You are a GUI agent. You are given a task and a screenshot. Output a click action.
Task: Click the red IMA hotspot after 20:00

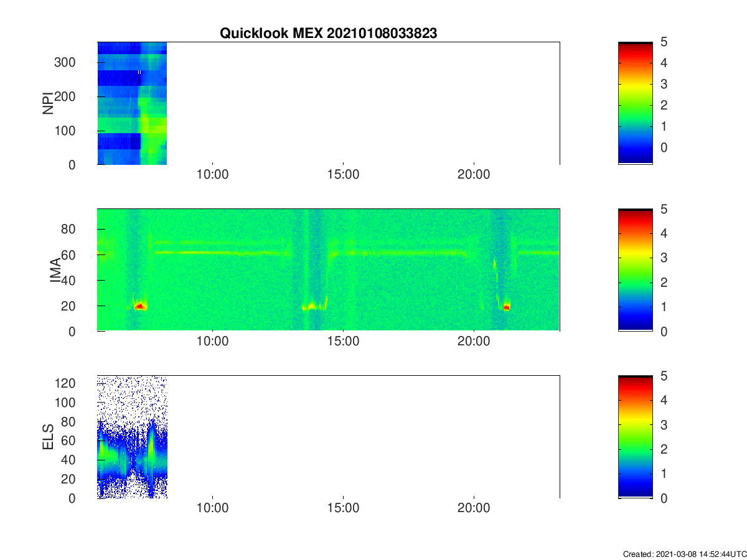(x=507, y=307)
